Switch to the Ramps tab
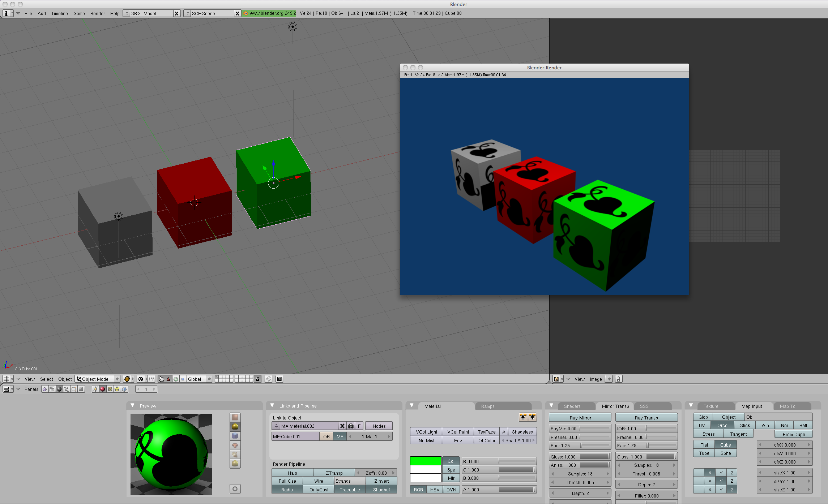This screenshot has width=828, height=504. 487,406
